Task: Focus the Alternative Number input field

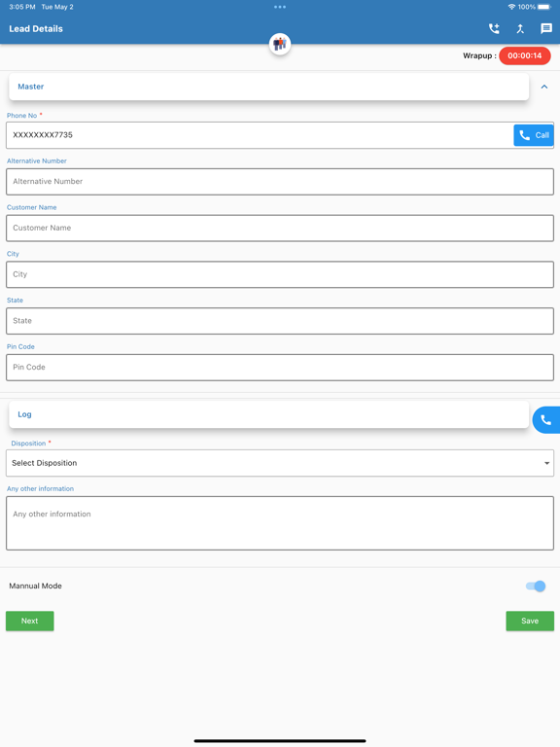Action: (280, 182)
